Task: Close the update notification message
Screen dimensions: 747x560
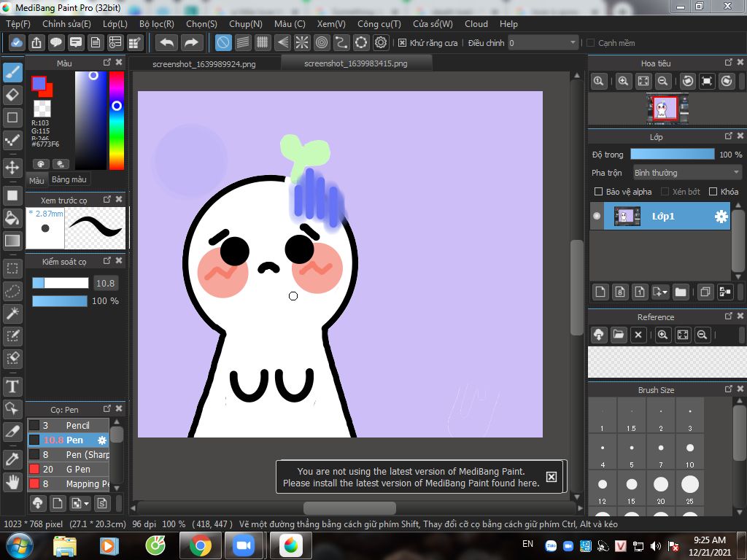Action: (551, 477)
